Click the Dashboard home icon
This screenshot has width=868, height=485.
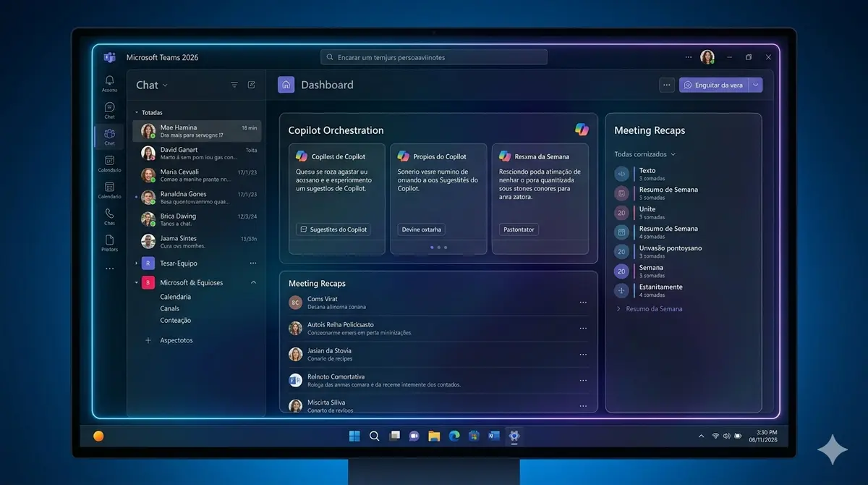(x=286, y=85)
